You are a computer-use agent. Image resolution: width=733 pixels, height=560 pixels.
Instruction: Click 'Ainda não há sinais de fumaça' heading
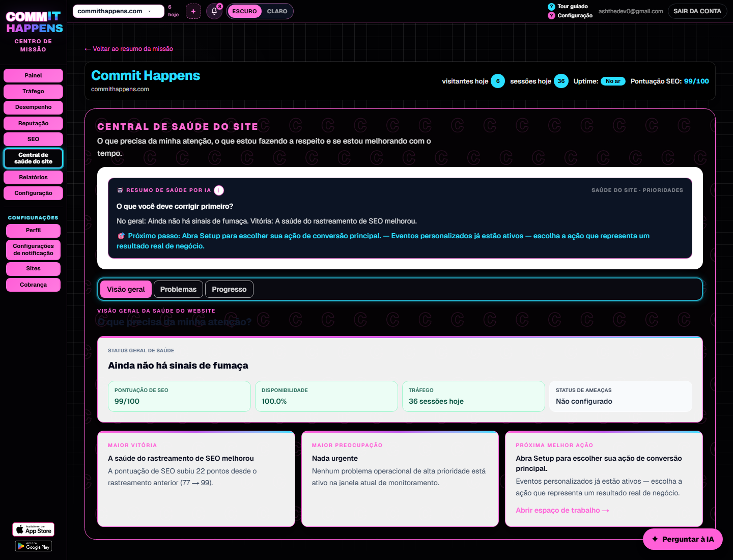(178, 366)
